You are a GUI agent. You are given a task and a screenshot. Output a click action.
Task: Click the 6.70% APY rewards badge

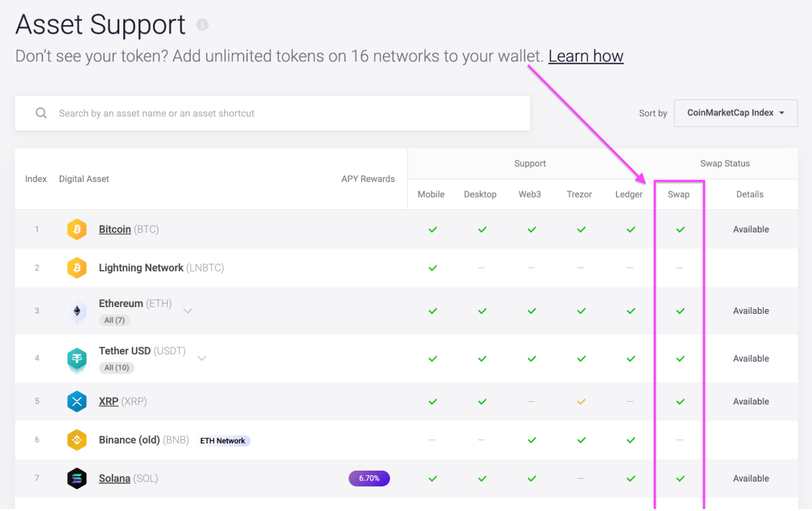click(x=370, y=478)
